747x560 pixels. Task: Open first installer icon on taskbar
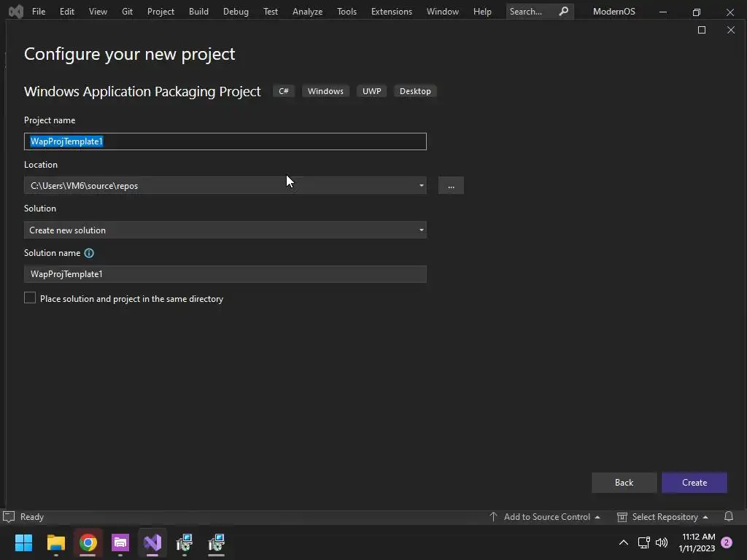pos(185,542)
